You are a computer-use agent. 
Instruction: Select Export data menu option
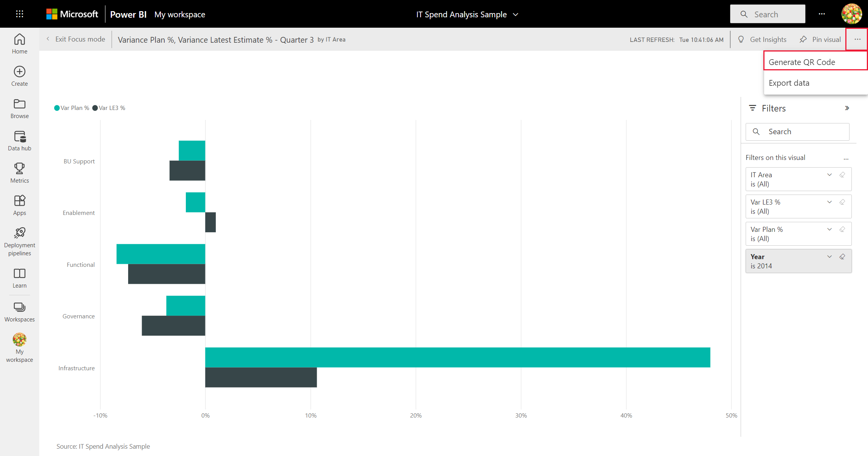790,83
